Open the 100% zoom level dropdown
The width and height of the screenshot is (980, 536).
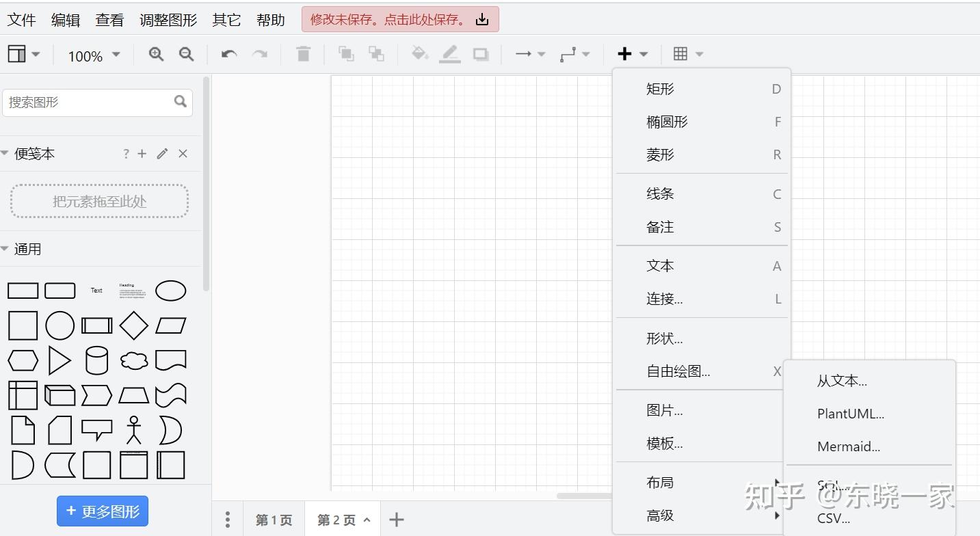(94, 55)
